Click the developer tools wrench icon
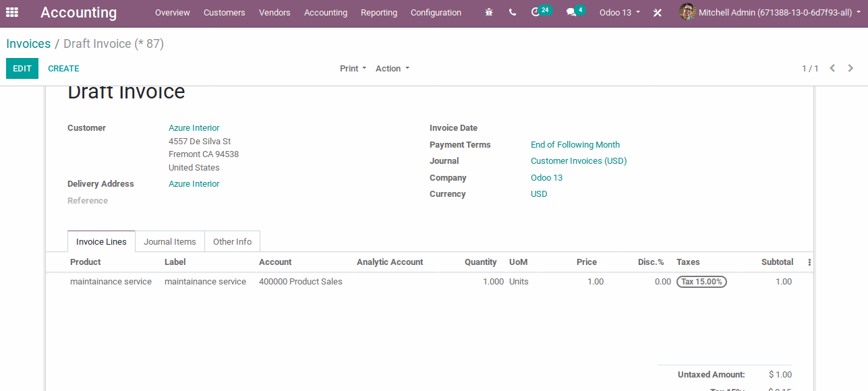Screen dimensions: 868x391 [658, 12]
